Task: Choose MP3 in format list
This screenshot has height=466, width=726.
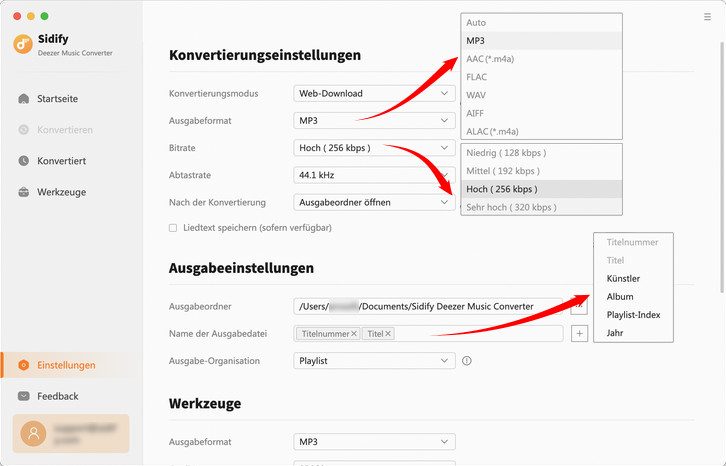Action: pos(541,41)
